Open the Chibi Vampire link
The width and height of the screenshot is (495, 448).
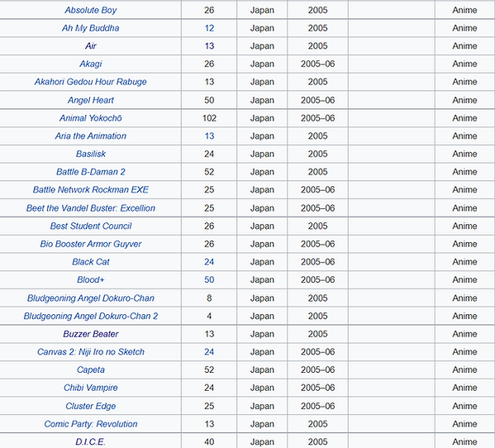[x=91, y=388]
